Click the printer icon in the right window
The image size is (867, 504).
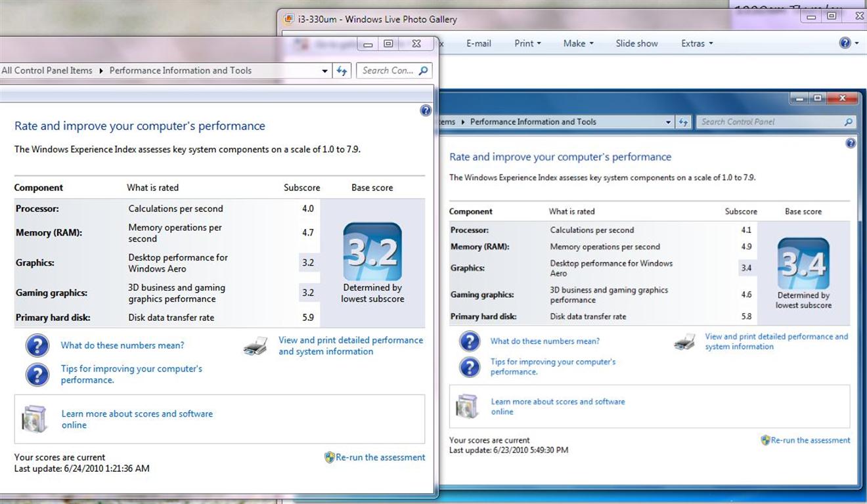684,342
